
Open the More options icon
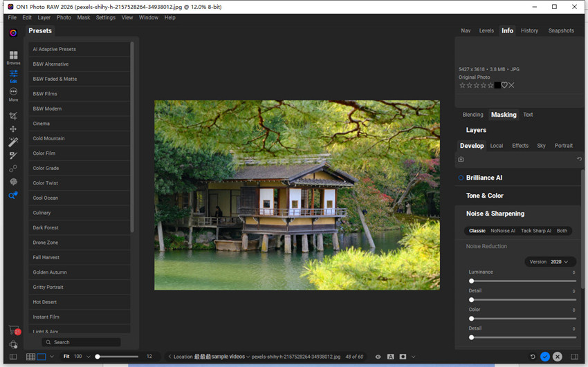coord(14,94)
